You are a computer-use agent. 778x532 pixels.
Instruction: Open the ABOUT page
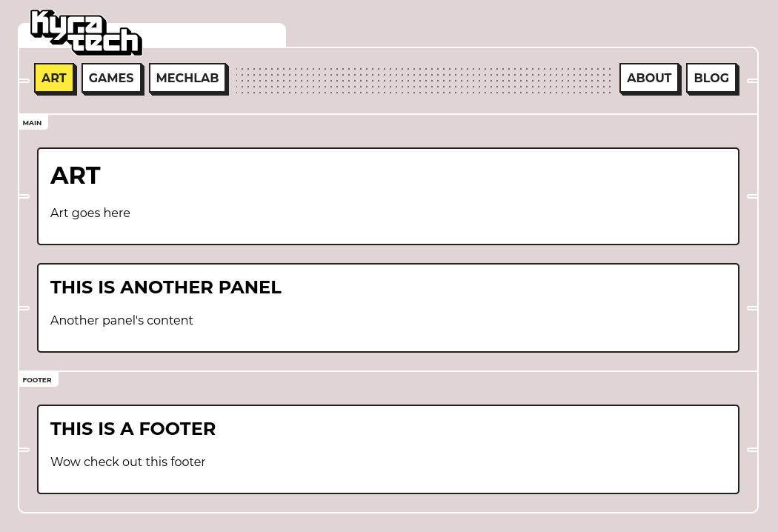(650, 79)
